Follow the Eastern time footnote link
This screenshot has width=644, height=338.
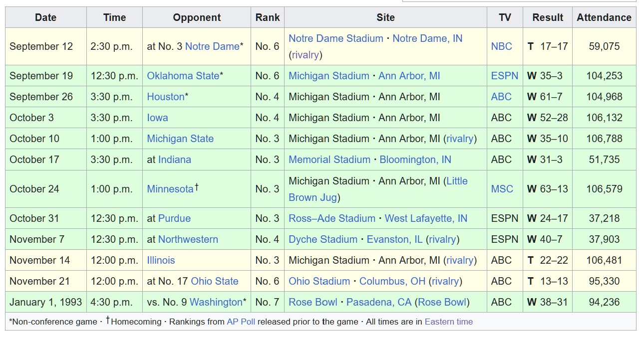pyautogui.click(x=449, y=322)
